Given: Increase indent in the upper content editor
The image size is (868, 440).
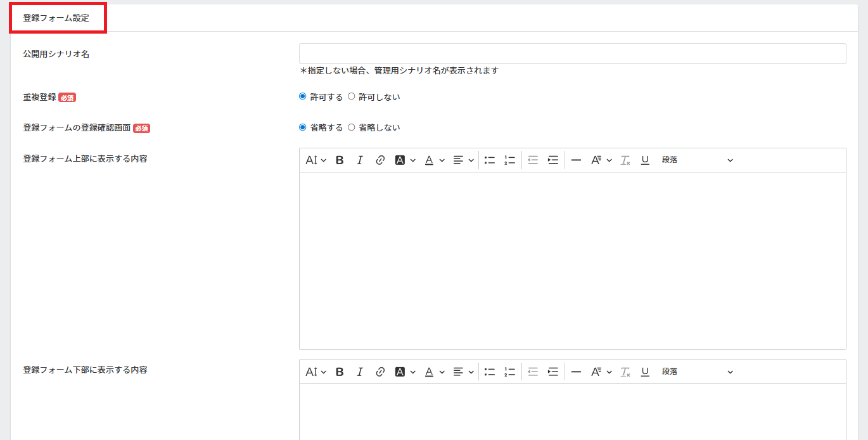Looking at the screenshot, I should (x=552, y=160).
